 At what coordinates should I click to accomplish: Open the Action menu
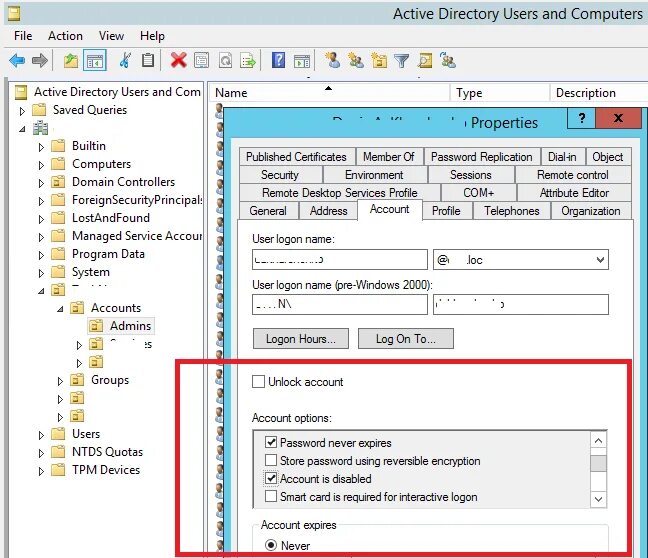point(65,36)
